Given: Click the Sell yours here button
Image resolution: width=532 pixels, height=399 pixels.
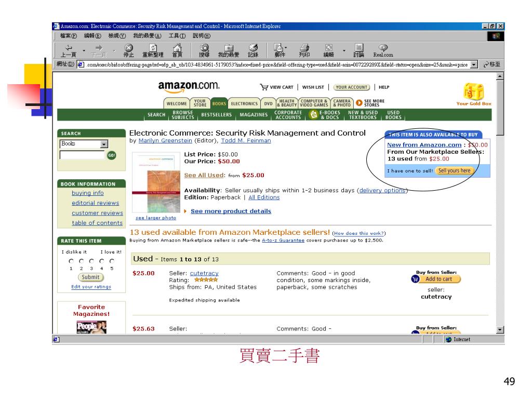Looking at the screenshot, I should [x=454, y=170].
